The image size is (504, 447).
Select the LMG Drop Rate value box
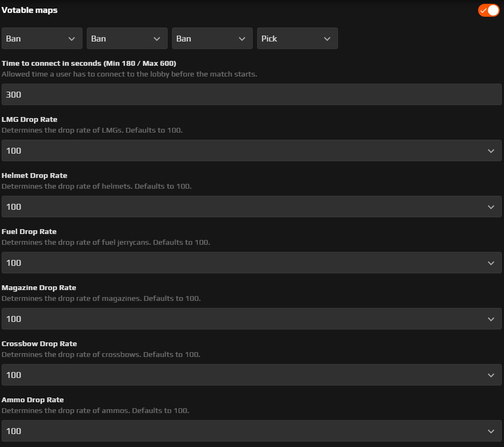[x=251, y=150]
